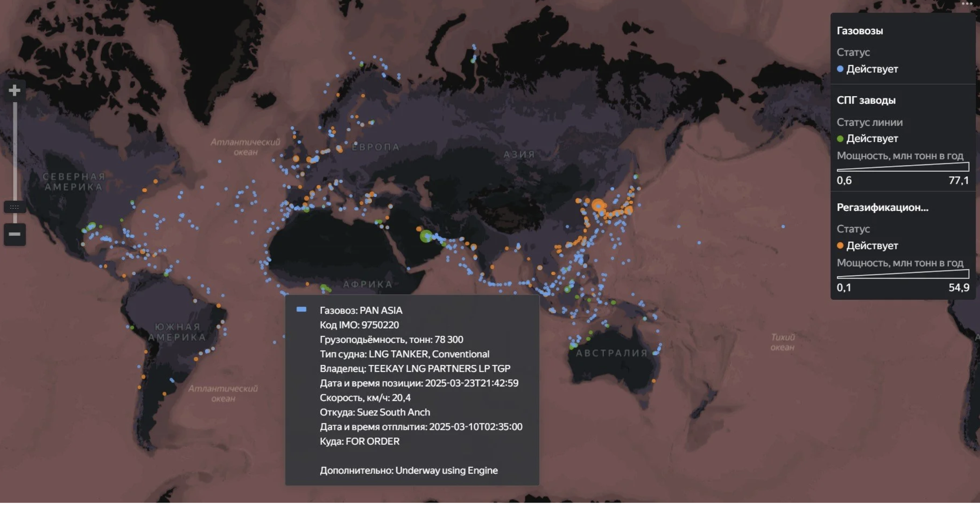Click the ЕВРОПА map label
The image size is (980, 505).
375,147
